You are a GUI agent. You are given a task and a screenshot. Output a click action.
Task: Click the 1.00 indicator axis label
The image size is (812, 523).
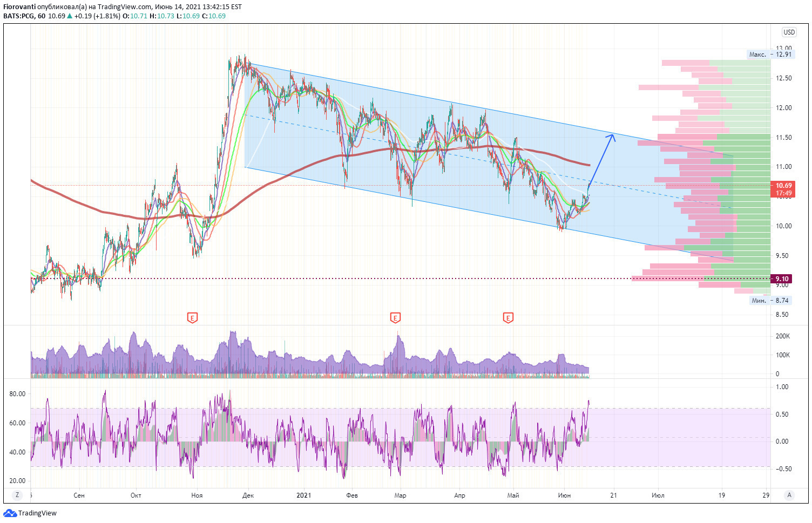(x=782, y=387)
